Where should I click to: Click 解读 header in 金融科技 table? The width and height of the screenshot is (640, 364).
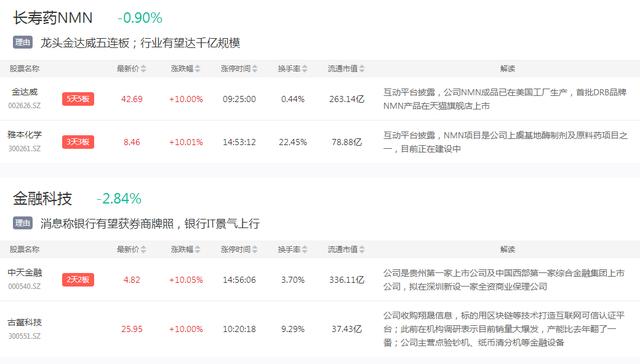point(507,249)
